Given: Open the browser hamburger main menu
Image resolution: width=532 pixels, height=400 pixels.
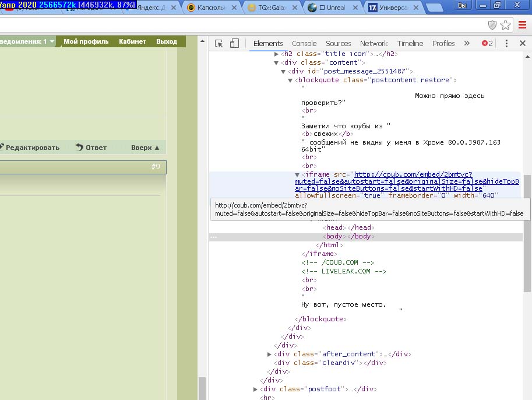Looking at the screenshot, I should 522,24.
